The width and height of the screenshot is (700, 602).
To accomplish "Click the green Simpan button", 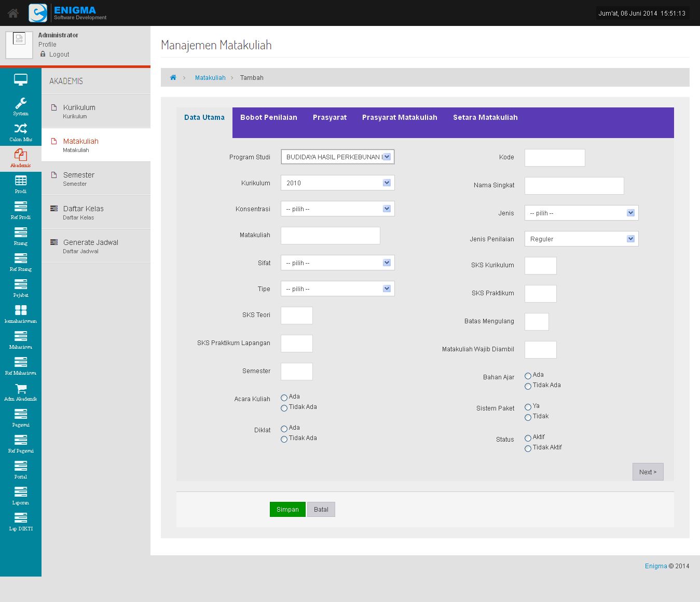I will 287,509.
